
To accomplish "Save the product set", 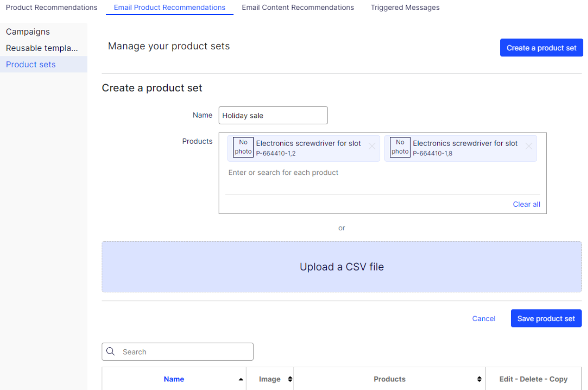I will tap(546, 318).
